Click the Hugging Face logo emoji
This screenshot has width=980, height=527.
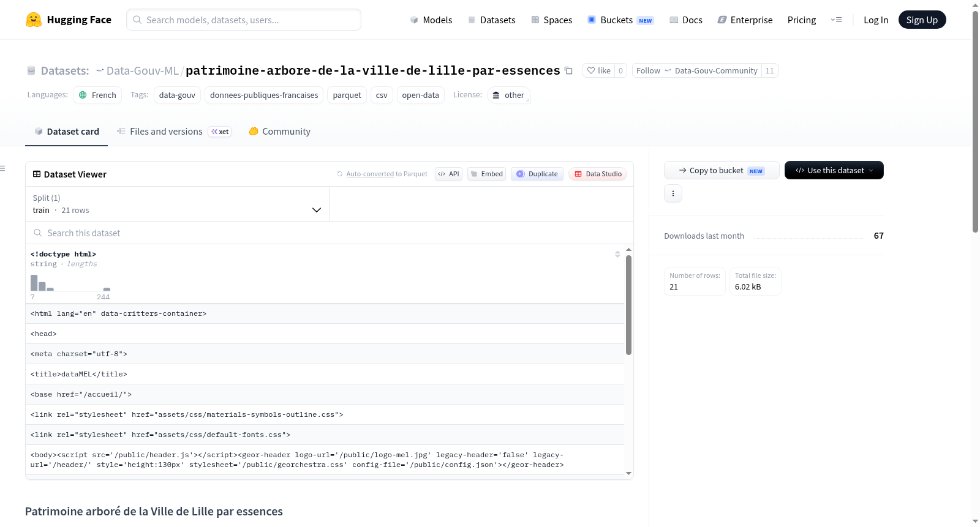tap(34, 20)
